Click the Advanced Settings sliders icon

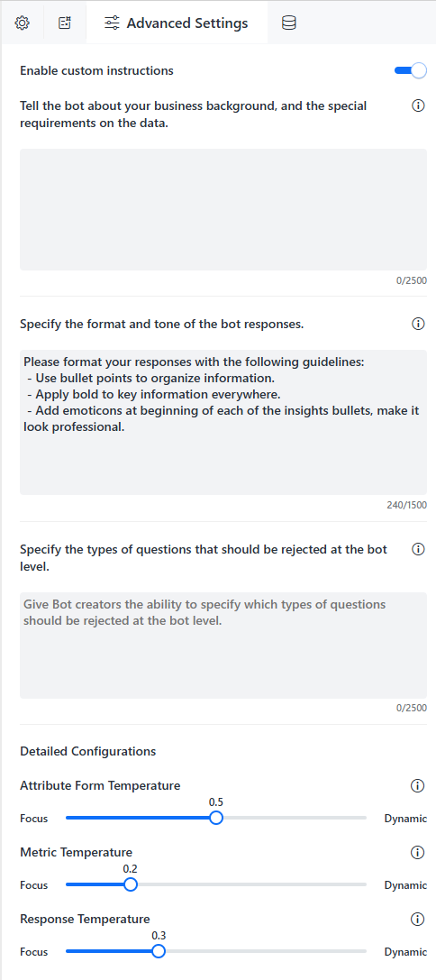pos(112,23)
